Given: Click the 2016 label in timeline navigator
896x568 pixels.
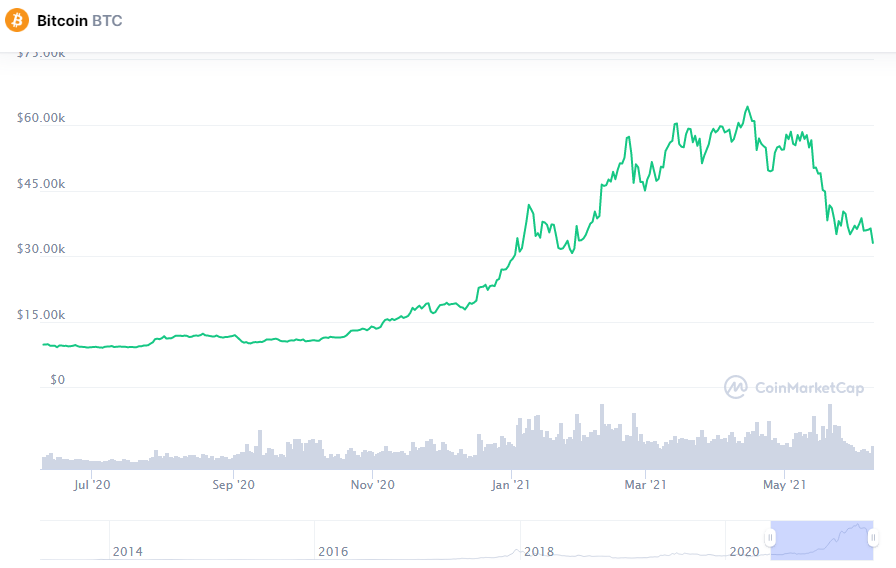Looking at the screenshot, I should point(332,551).
